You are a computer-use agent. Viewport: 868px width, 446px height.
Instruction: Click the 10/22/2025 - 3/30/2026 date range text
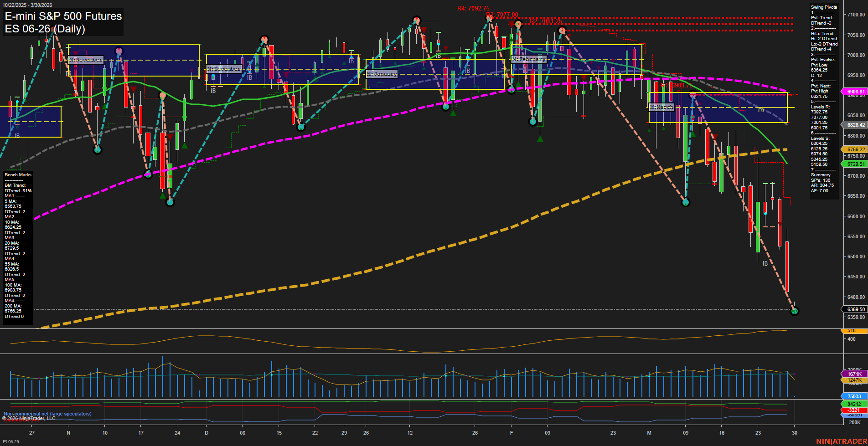click(x=28, y=4)
